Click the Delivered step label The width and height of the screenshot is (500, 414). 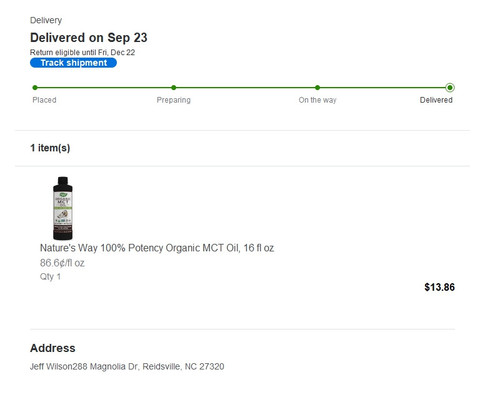436,100
